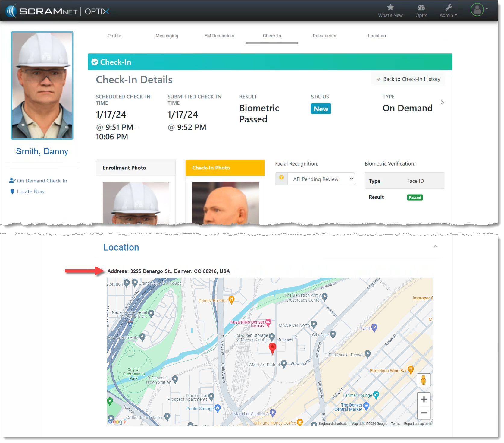The height and width of the screenshot is (443, 504).
Task: Go to the EM Reminders tab
Action: click(219, 36)
